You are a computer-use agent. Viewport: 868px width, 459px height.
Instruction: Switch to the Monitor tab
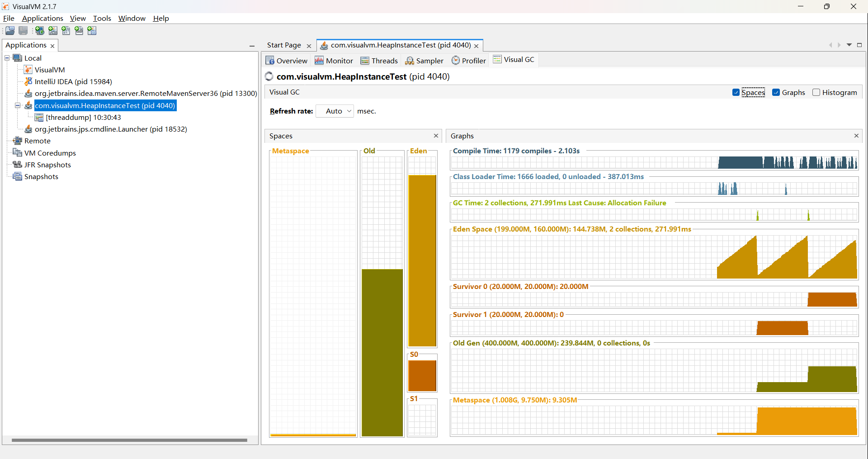click(x=334, y=61)
